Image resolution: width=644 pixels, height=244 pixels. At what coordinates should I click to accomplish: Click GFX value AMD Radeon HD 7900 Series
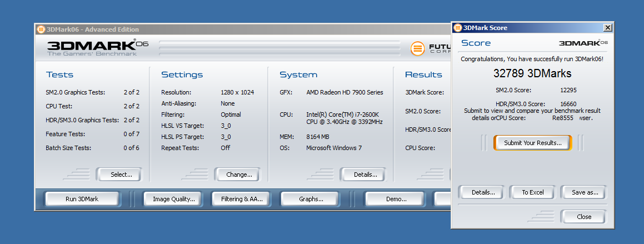(x=345, y=92)
